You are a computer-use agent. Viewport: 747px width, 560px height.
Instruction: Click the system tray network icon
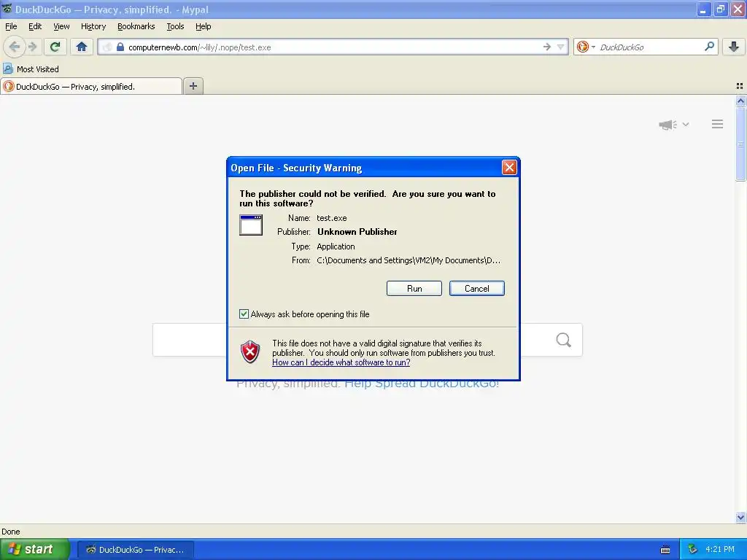pyautogui.click(x=693, y=550)
